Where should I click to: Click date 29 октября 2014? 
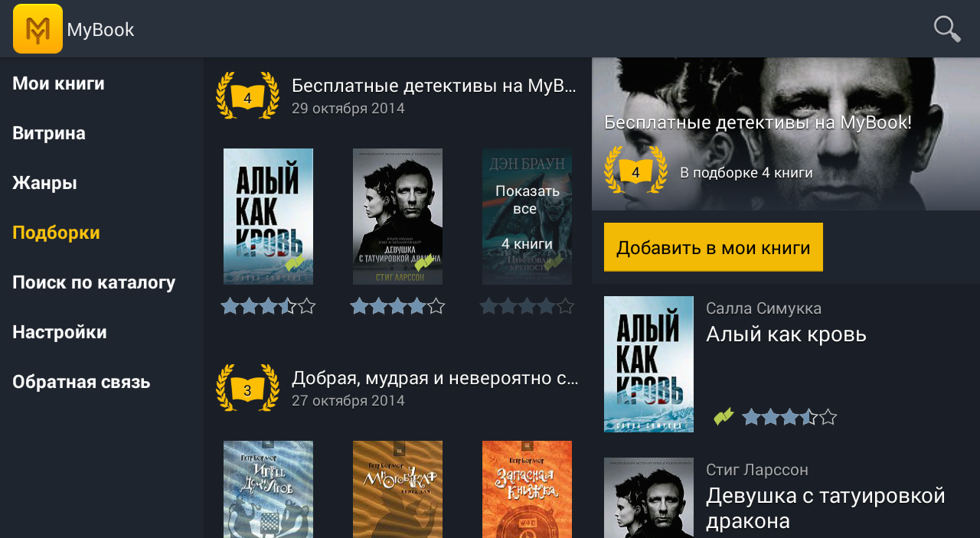tap(348, 109)
